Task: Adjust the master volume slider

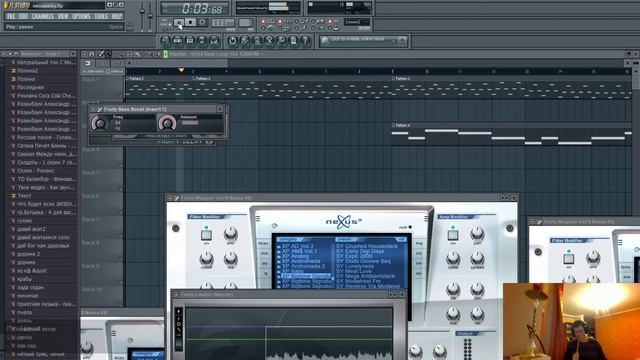Action: coord(142,12)
